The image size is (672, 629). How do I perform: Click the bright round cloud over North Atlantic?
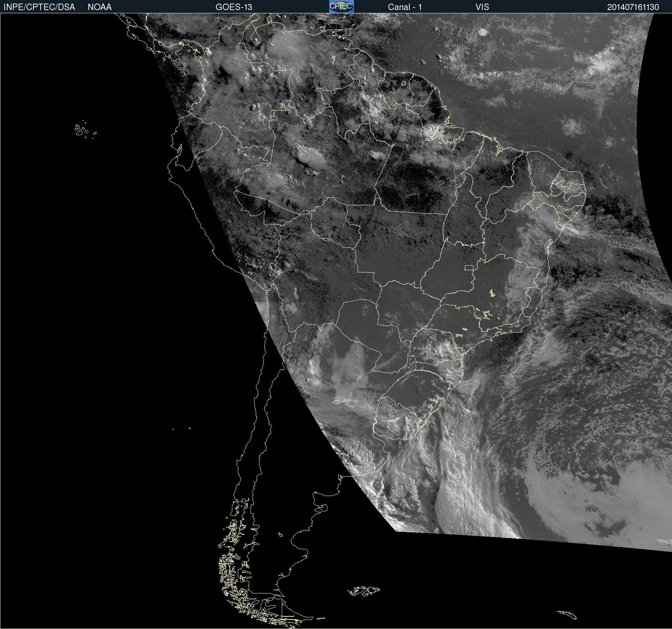(482, 33)
